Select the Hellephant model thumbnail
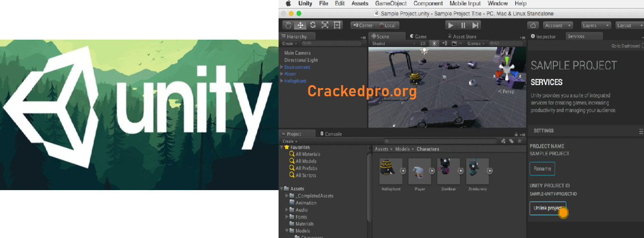This screenshot has width=644, height=238. click(x=391, y=170)
